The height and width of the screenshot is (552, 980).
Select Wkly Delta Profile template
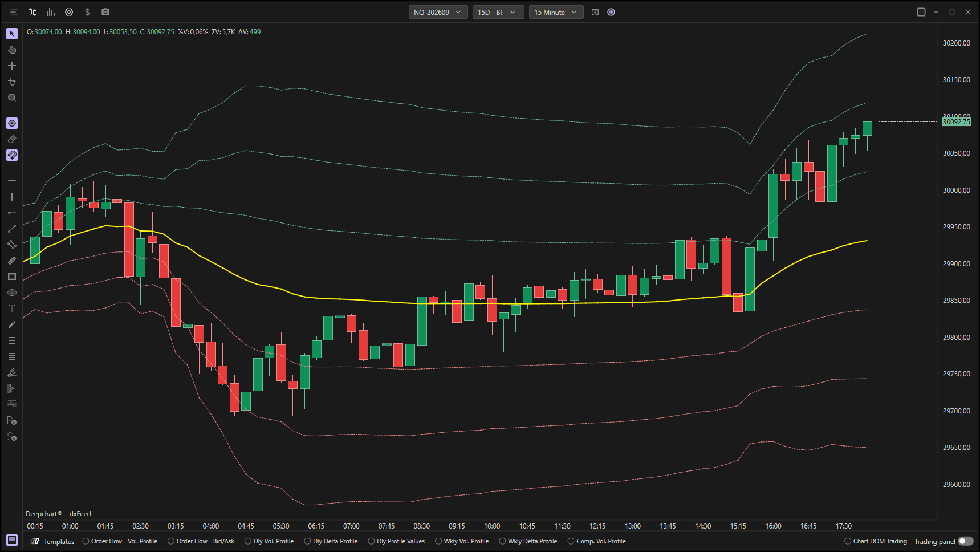click(528, 541)
